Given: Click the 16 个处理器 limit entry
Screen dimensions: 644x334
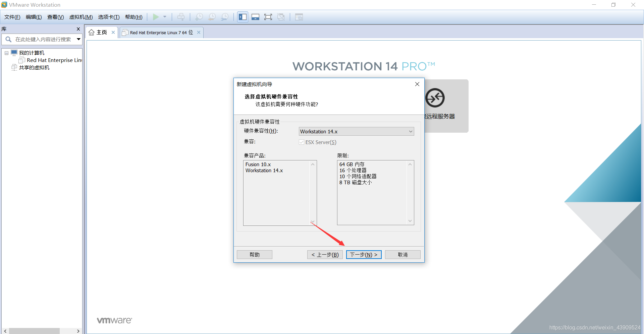Looking at the screenshot, I should pyautogui.click(x=353, y=171).
